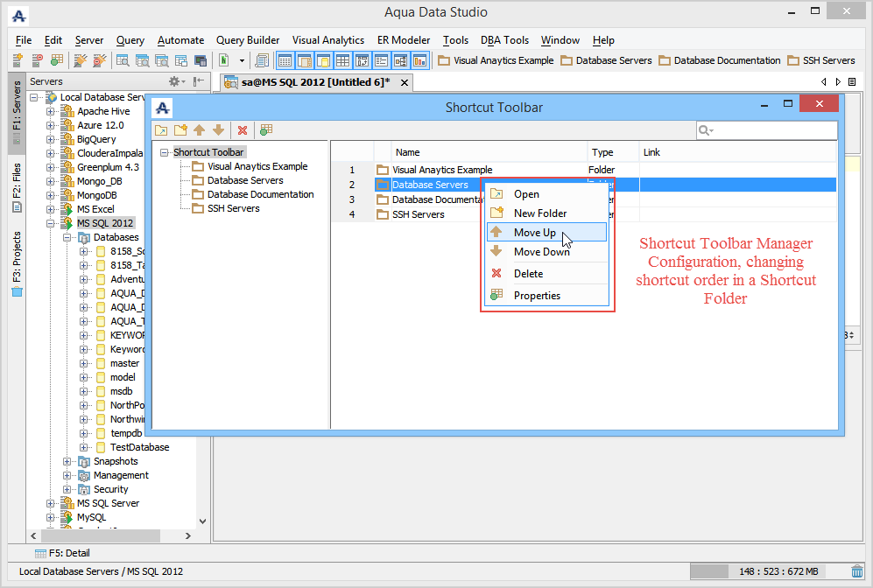Choose Move Up from the context menu
This screenshot has width=873, height=588.
[x=535, y=232]
